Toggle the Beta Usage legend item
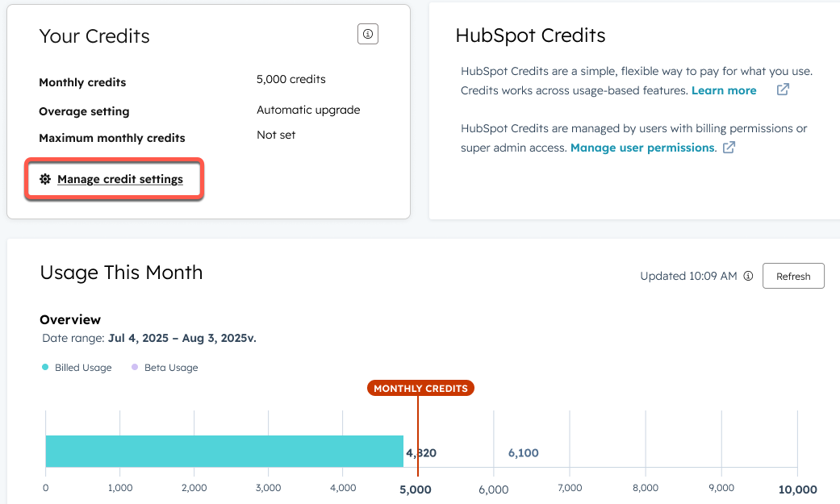The image size is (840, 504). pyautogui.click(x=165, y=368)
